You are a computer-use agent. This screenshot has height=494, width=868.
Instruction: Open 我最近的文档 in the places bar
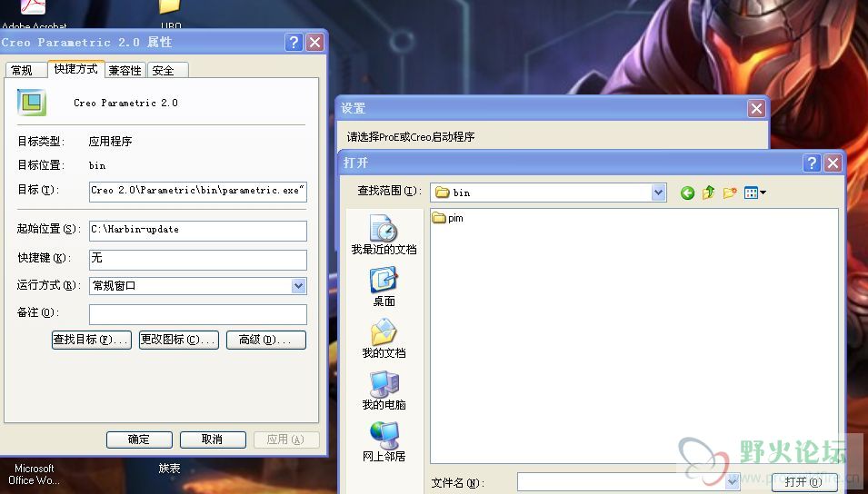tap(384, 234)
